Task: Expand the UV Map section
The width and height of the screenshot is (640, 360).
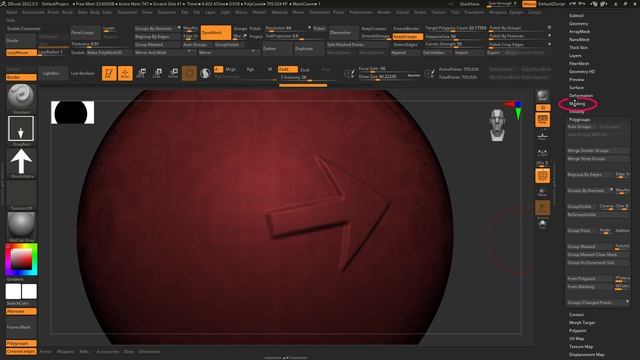Action: [x=576, y=338]
